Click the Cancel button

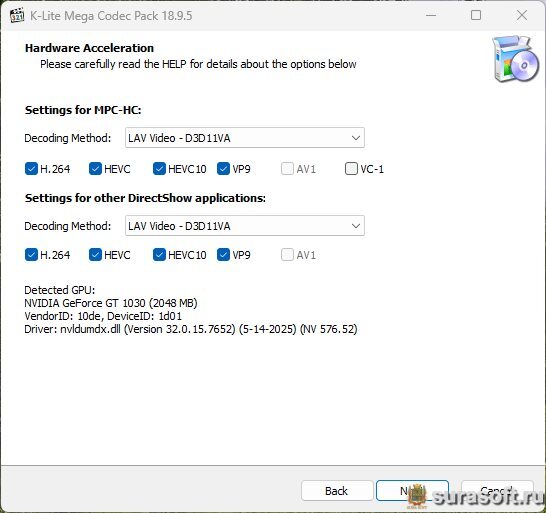pyautogui.click(x=497, y=491)
